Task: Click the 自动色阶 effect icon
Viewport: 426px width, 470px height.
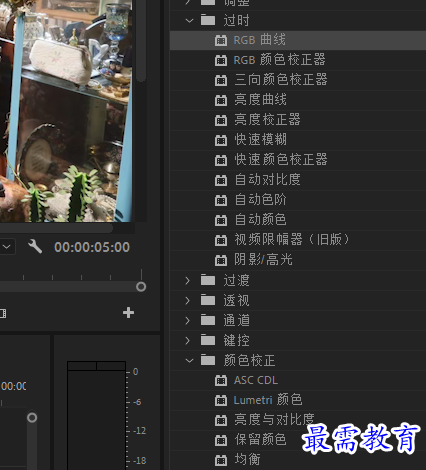Action: pyautogui.click(x=221, y=200)
